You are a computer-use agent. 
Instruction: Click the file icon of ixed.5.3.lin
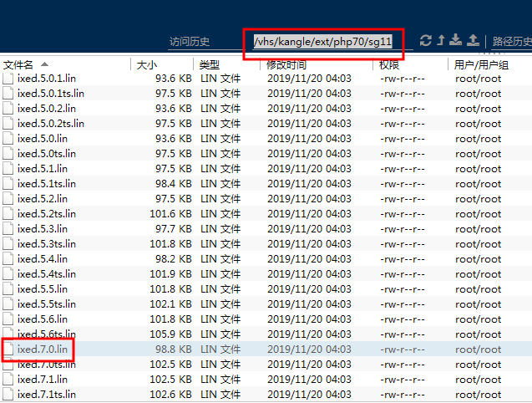(8, 229)
